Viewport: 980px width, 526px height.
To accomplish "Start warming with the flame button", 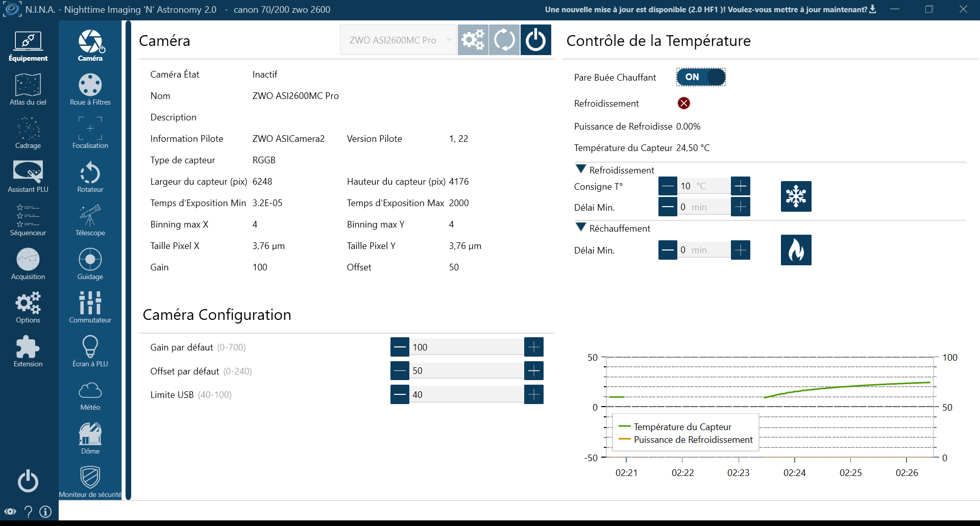I will pyautogui.click(x=796, y=250).
